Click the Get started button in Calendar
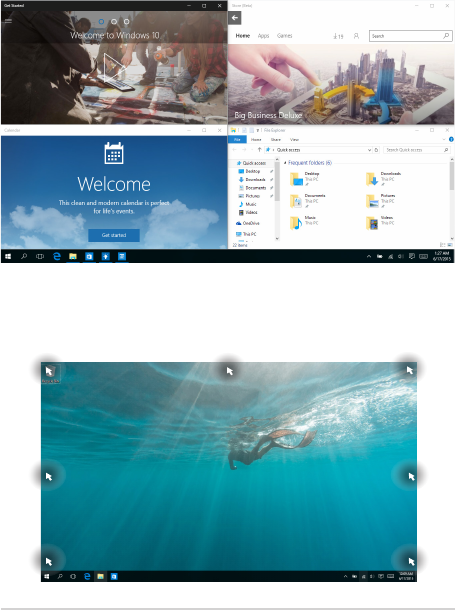The height and width of the screenshot is (610, 455). tap(114, 235)
